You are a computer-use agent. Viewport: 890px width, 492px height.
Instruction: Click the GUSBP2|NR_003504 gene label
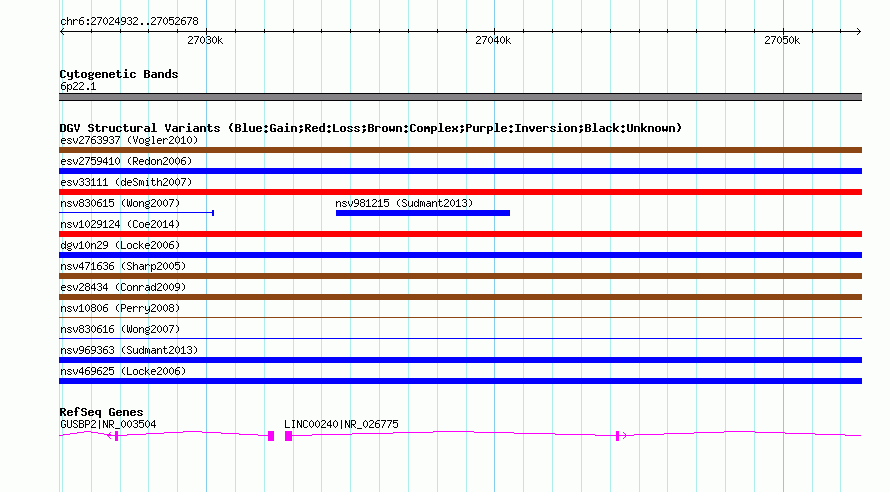click(x=108, y=424)
